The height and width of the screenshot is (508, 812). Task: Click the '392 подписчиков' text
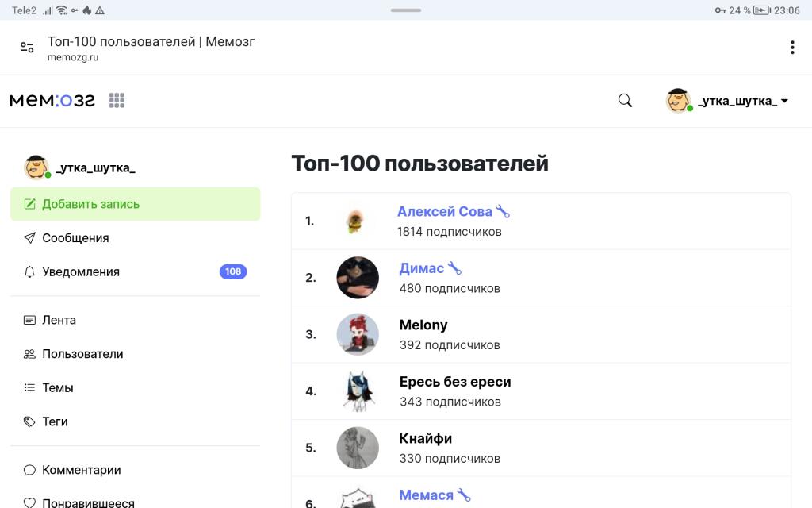tap(450, 345)
